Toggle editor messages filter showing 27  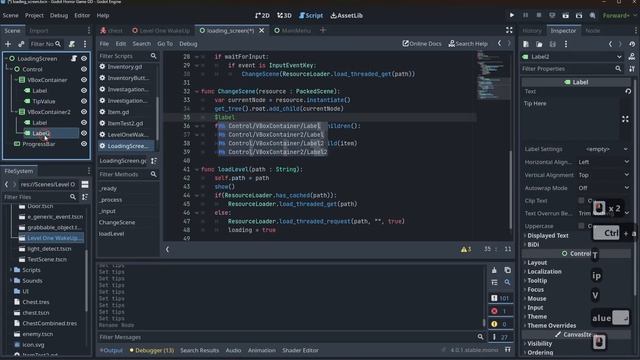click(x=500, y=337)
